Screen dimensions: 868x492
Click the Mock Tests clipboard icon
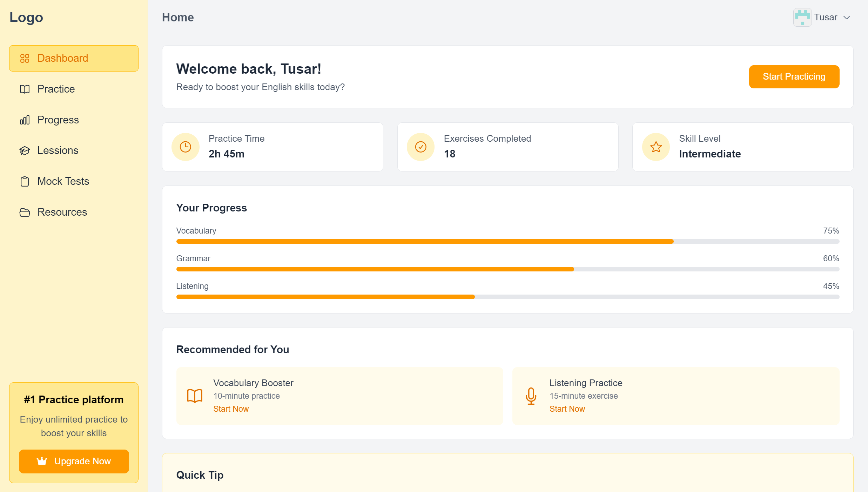25,181
